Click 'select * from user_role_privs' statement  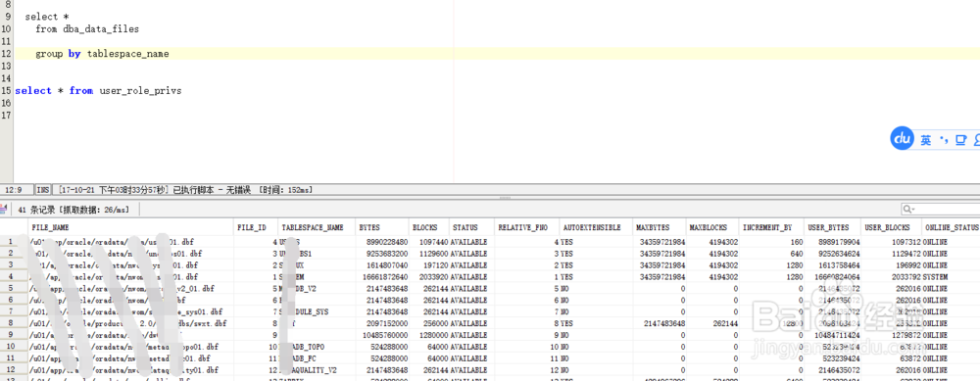pos(98,90)
